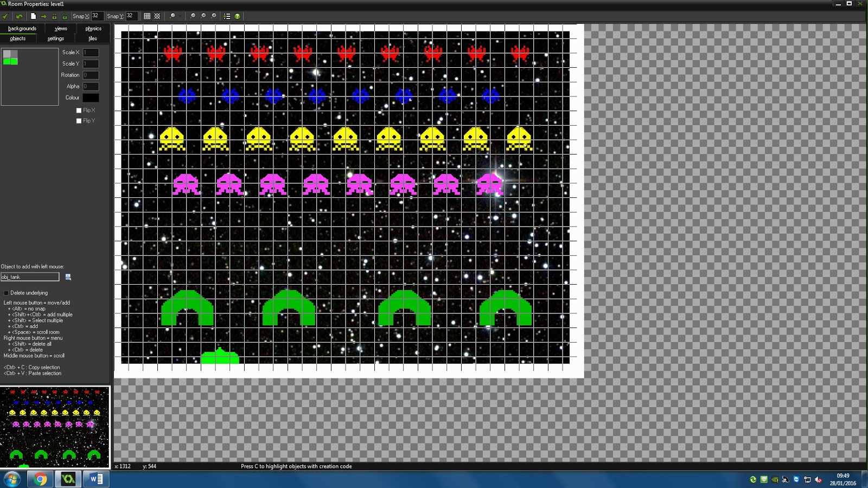Toggle the grid visibility icon

tap(147, 16)
